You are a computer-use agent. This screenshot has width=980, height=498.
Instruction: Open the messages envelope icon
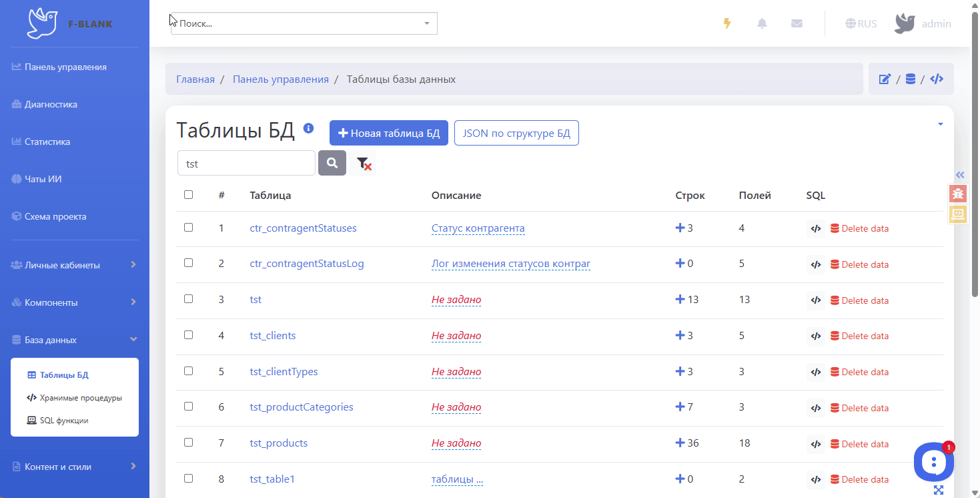click(x=797, y=23)
